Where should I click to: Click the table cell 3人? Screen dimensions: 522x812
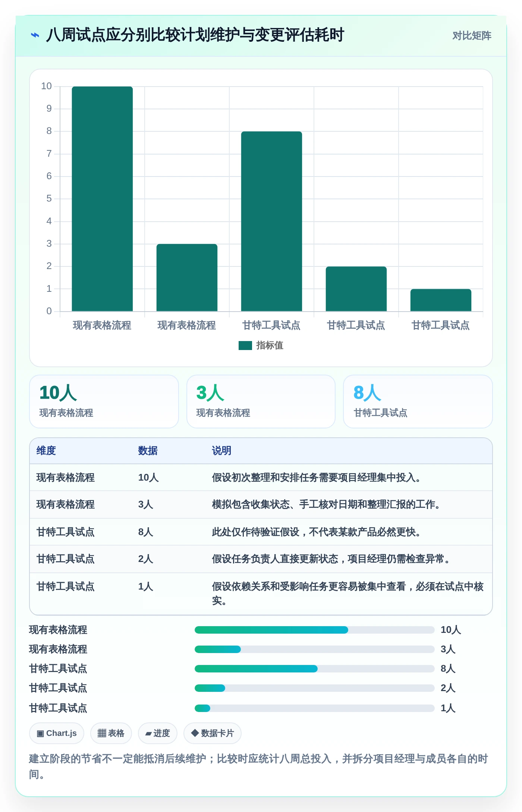pyautogui.click(x=146, y=505)
